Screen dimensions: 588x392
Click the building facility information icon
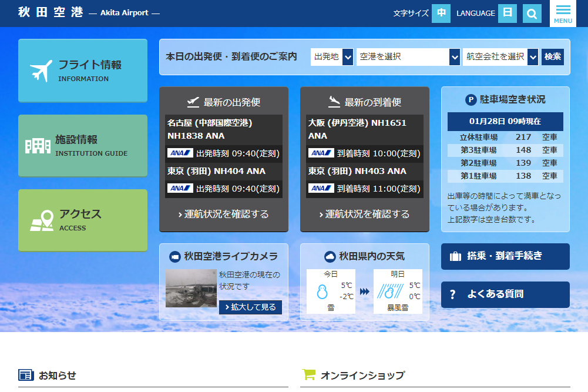pyautogui.click(x=38, y=146)
